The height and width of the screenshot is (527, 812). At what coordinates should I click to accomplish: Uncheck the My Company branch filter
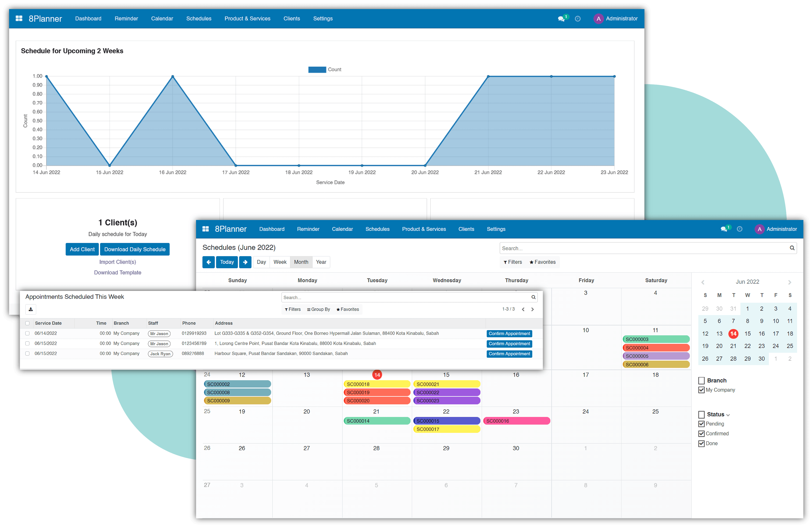tap(701, 390)
